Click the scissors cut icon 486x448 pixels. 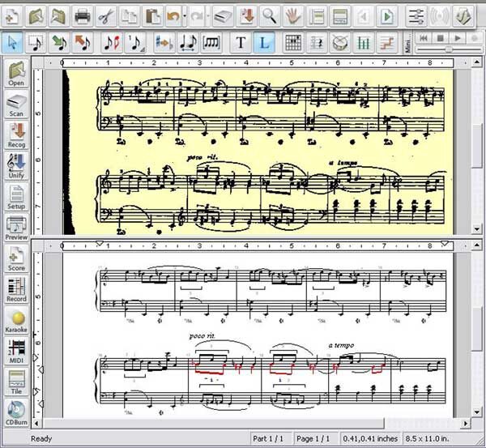click(106, 16)
